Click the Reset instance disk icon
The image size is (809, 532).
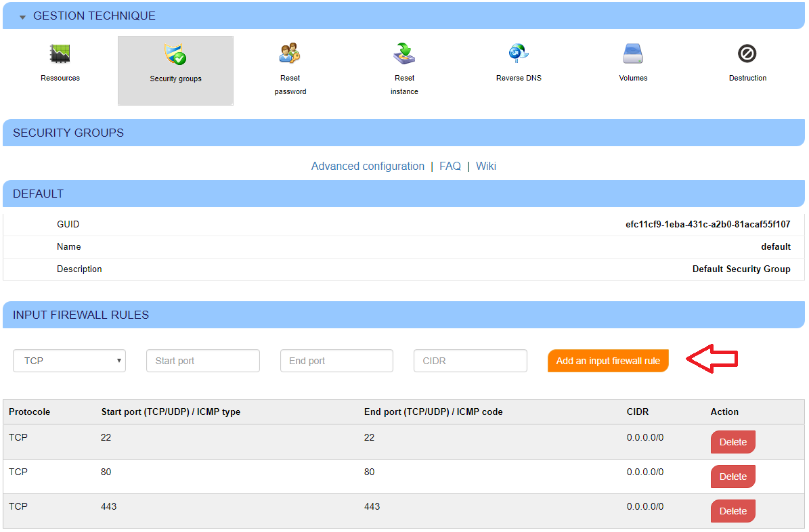[405, 53]
